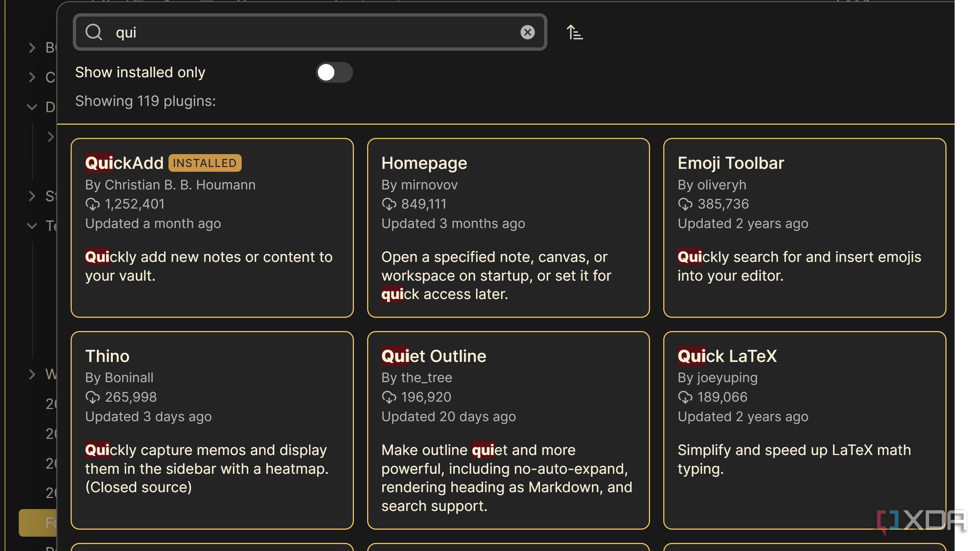980x551 pixels.
Task: Click author name Christian B. B. Houmann
Action: point(180,185)
